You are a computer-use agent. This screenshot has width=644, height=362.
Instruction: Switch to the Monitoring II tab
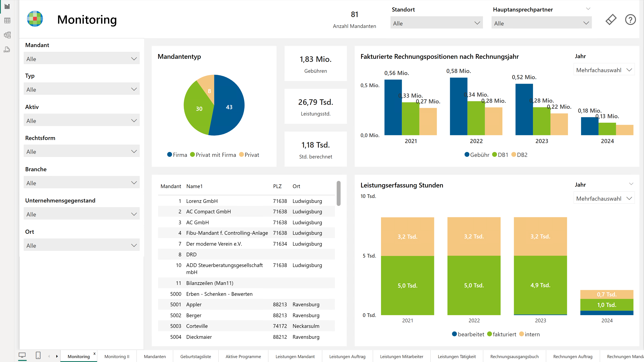tap(117, 356)
